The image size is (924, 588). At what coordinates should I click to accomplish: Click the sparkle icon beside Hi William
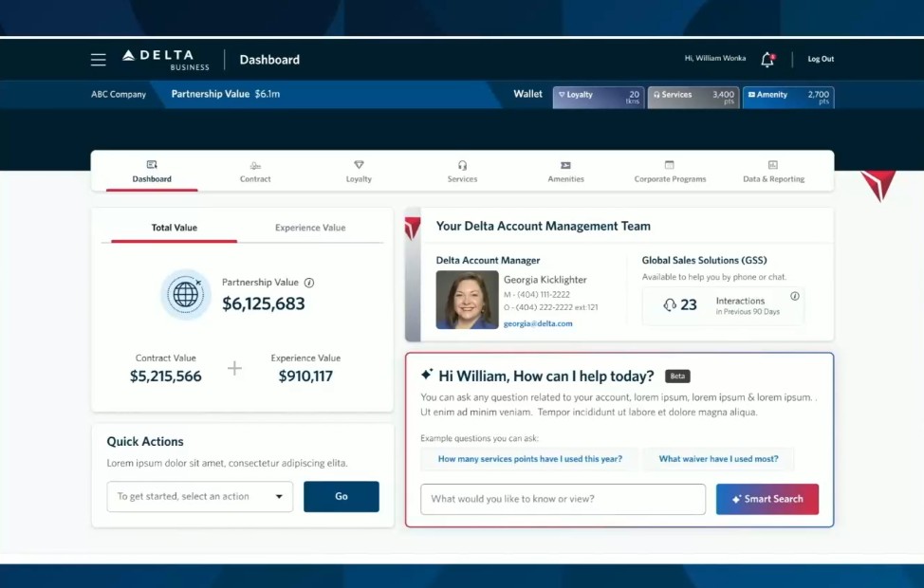coord(427,374)
